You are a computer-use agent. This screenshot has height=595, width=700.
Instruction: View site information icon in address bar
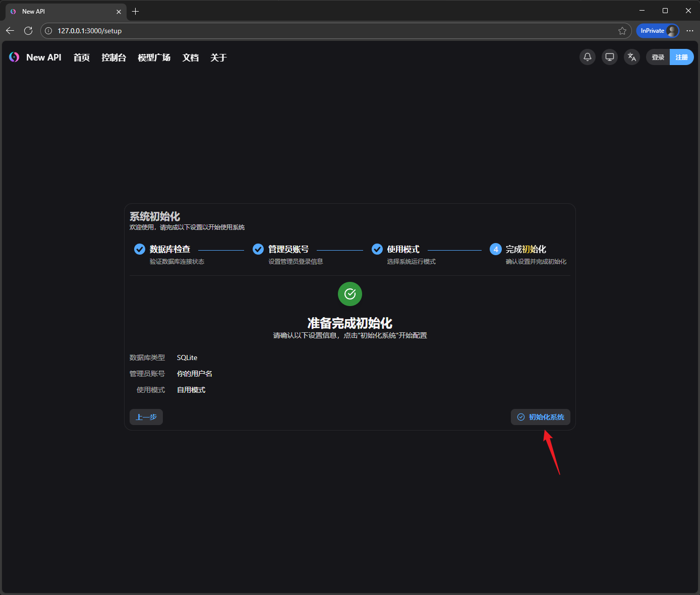pos(48,31)
